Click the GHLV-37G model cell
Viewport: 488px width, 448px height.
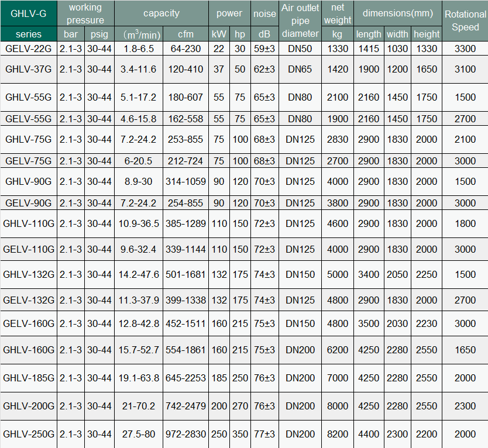point(28,69)
